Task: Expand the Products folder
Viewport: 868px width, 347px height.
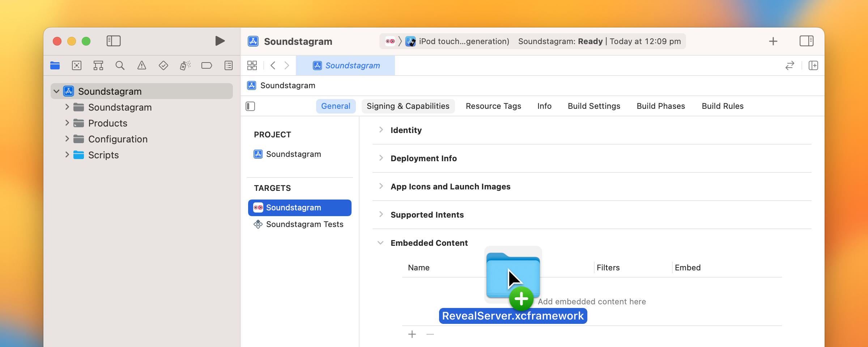Action: [67, 123]
